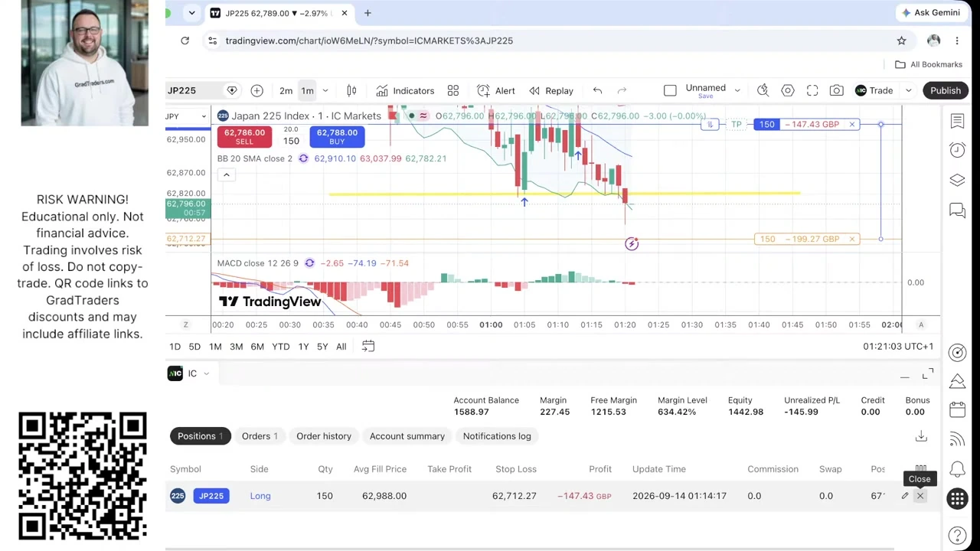Open the chats speech bubble icon
Screen dimensions: 980x551
[x=957, y=210]
